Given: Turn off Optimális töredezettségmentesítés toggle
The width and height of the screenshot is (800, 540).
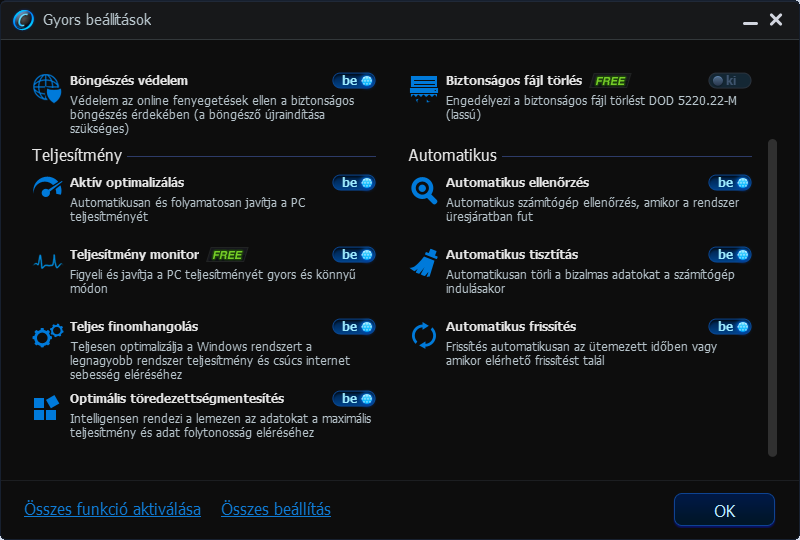Looking at the screenshot, I should [354, 399].
